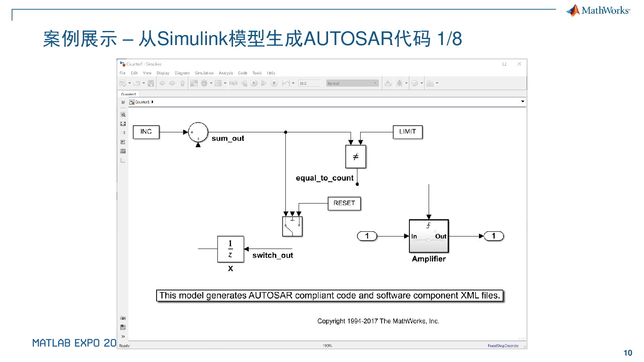This screenshot has height=362, width=644.
Task: Open Model Configuration Parameters gear icon
Action: click(204, 83)
